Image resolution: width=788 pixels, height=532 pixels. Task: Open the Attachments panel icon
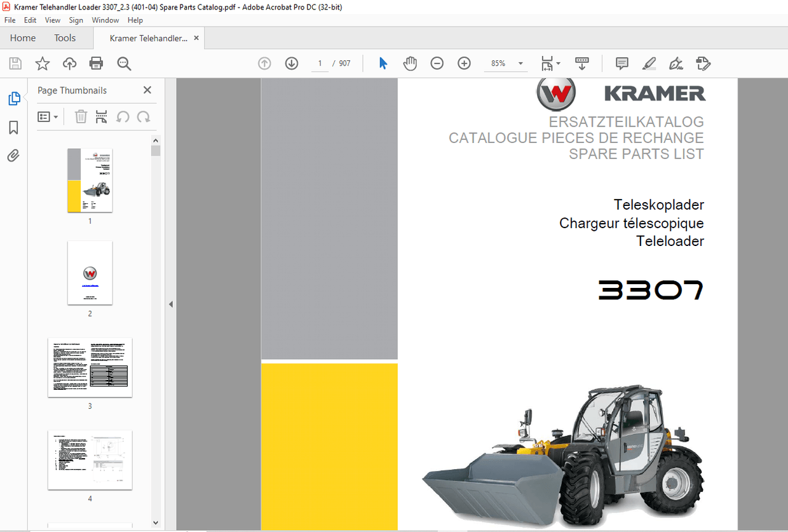pyautogui.click(x=14, y=155)
